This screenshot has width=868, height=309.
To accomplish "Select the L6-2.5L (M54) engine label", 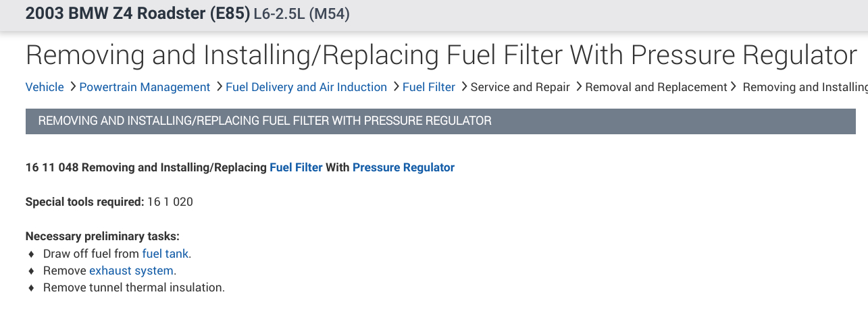I will 301,14.
